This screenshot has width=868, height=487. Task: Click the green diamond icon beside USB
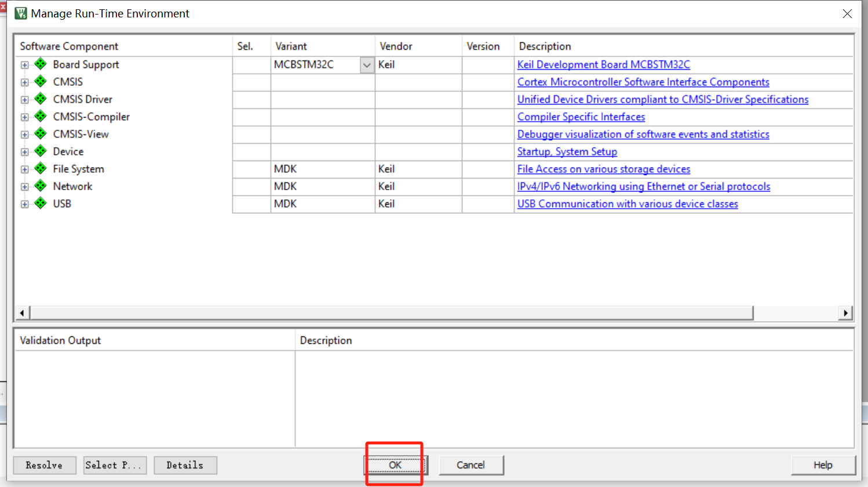tap(41, 203)
